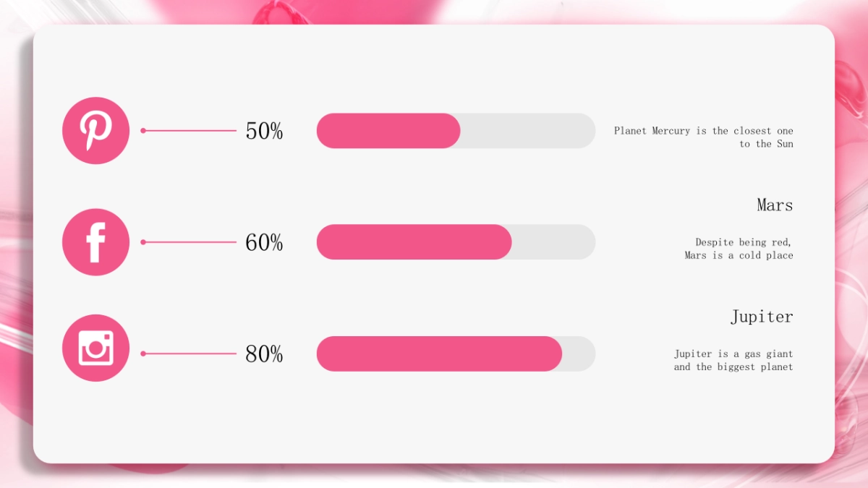Click the pink fill of the 50% bar
868x488 pixels.
tap(388, 131)
